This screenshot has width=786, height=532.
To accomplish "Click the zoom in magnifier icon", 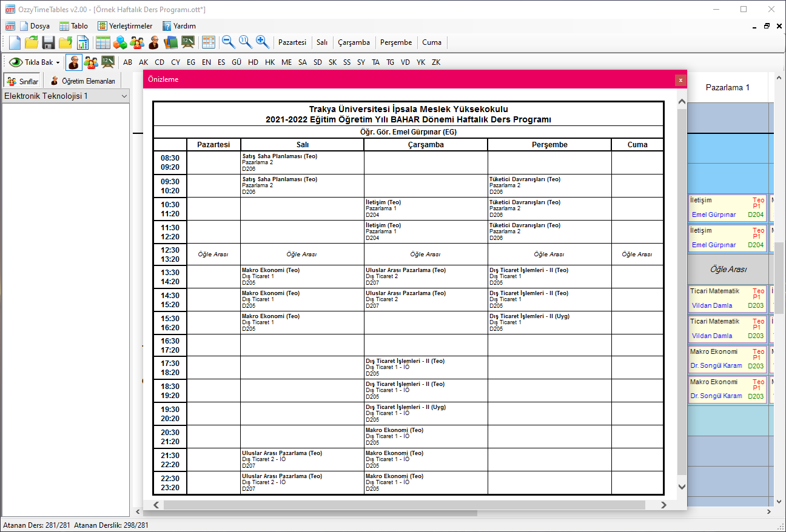I will pyautogui.click(x=262, y=42).
